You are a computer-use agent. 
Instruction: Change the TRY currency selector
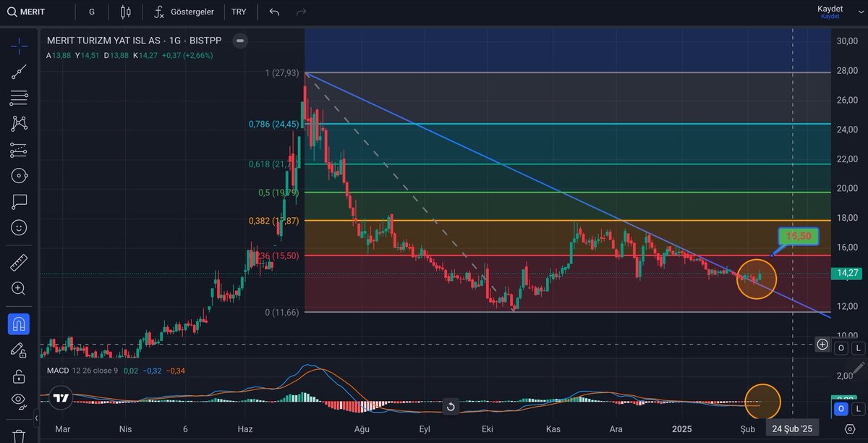click(x=239, y=12)
